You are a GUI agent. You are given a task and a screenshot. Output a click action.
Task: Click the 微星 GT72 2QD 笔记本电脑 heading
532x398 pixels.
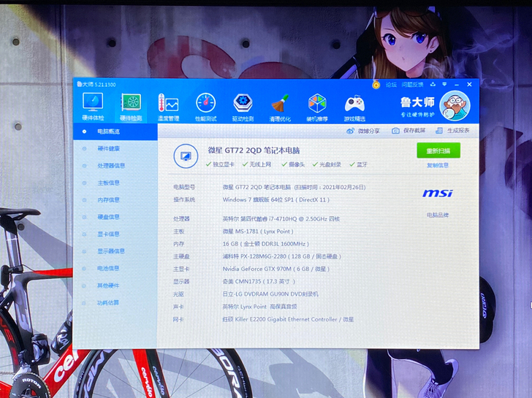(254, 150)
